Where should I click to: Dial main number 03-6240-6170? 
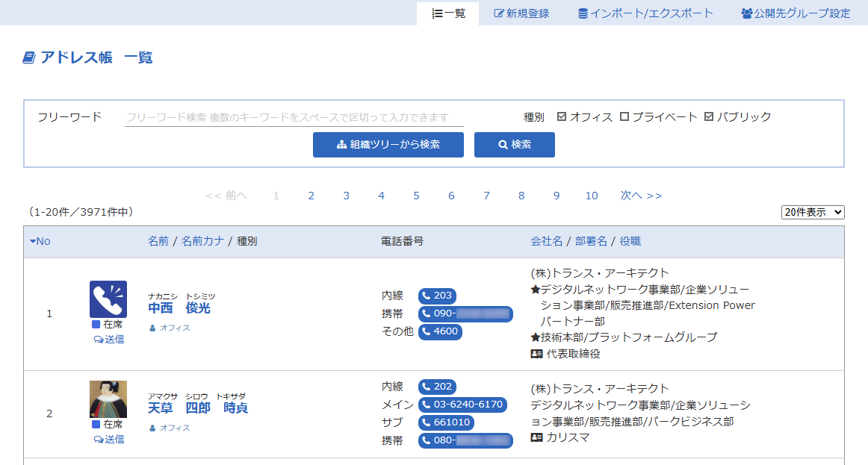tap(462, 405)
